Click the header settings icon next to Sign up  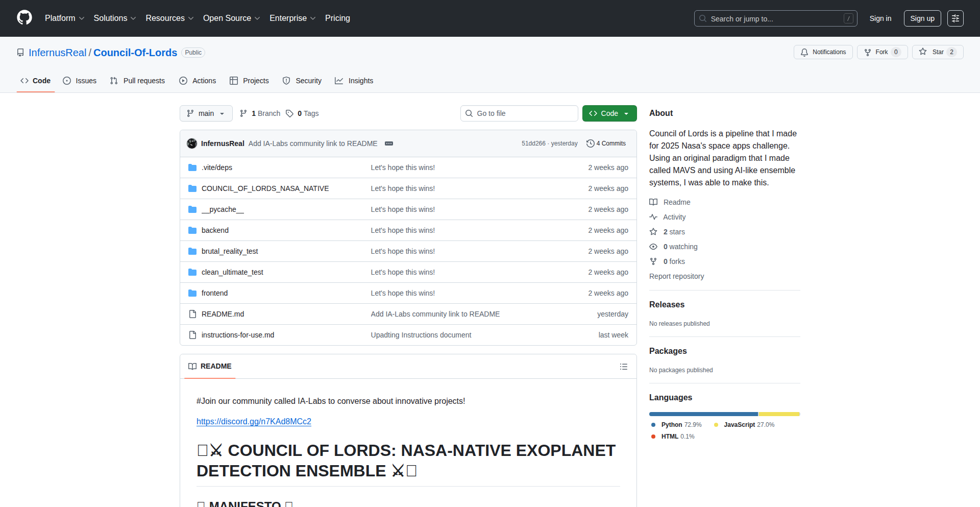[955, 18]
